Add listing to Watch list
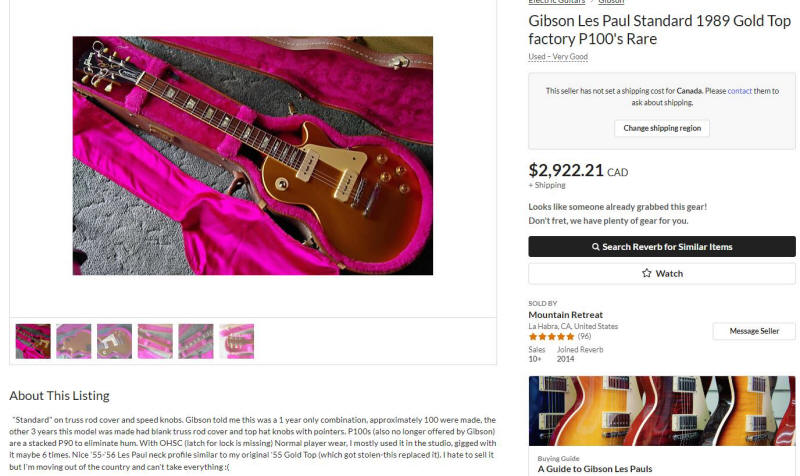This screenshot has width=800, height=476. click(x=662, y=273)
